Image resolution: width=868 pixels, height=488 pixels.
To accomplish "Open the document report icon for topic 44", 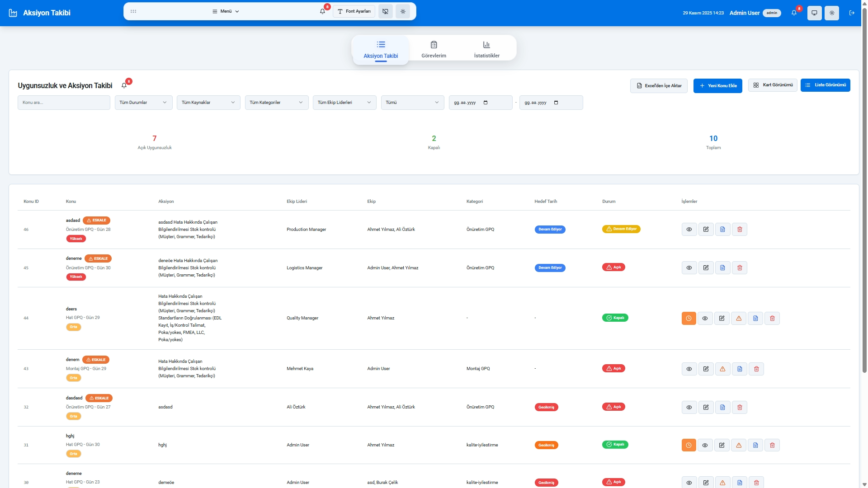I will click(x=755, y=318).
